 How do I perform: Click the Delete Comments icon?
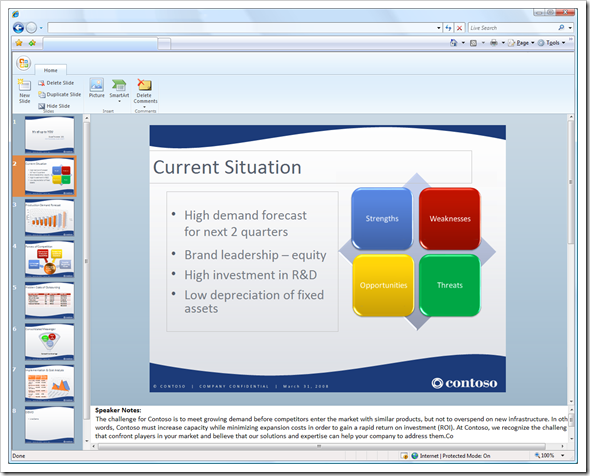click(145, 85)
